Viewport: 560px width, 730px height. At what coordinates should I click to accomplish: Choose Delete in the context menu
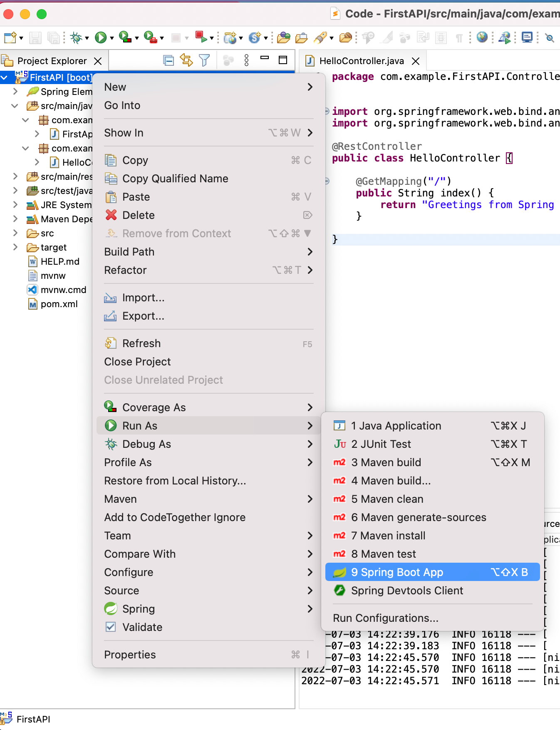(x=208, y=215)
